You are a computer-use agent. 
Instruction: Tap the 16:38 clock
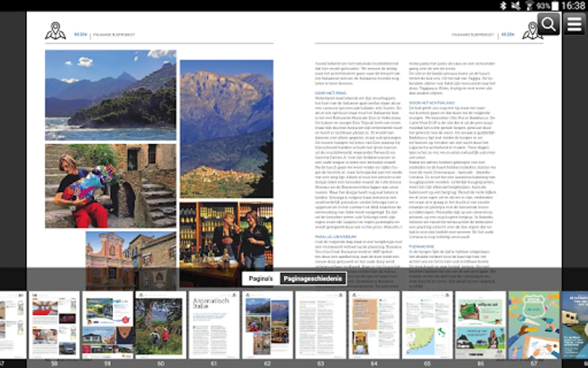573,6
